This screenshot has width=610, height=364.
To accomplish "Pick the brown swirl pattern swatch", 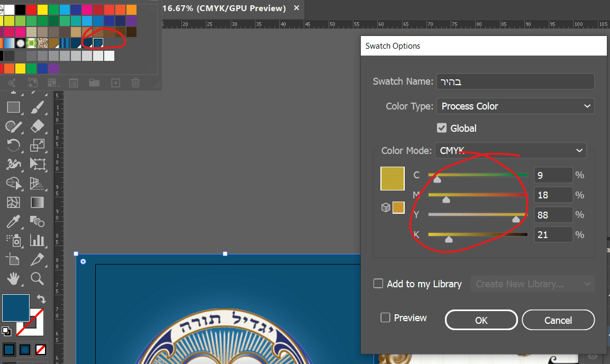I will 42,43.
